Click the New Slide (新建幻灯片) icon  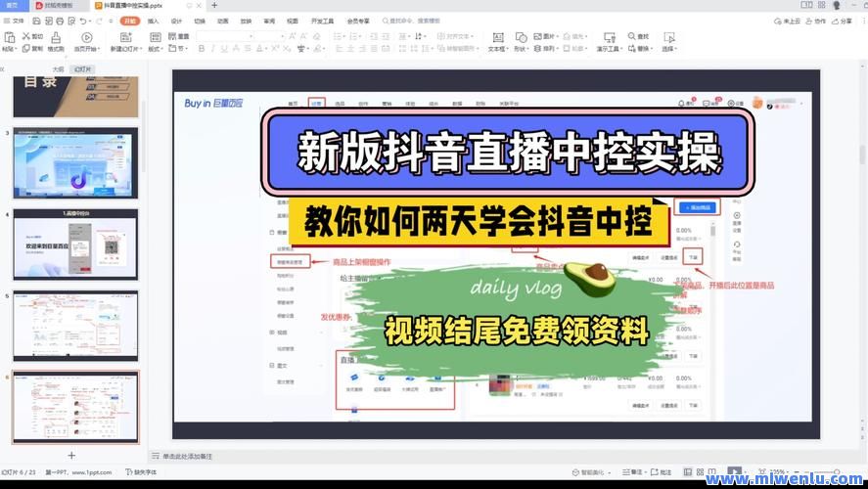pos(124,41)
